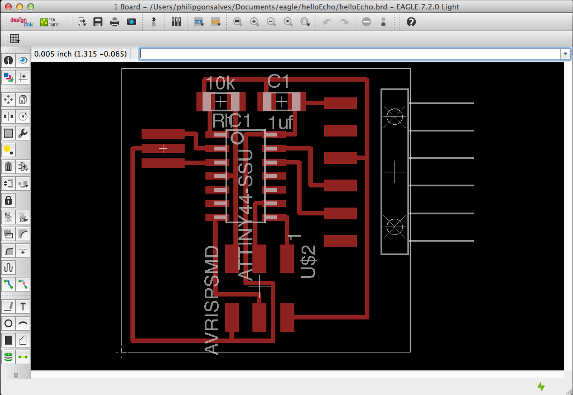Select the Rectangle tool
Image resolution: width=573 pixels, height=395 pixels.
click(x=8, y=340)
